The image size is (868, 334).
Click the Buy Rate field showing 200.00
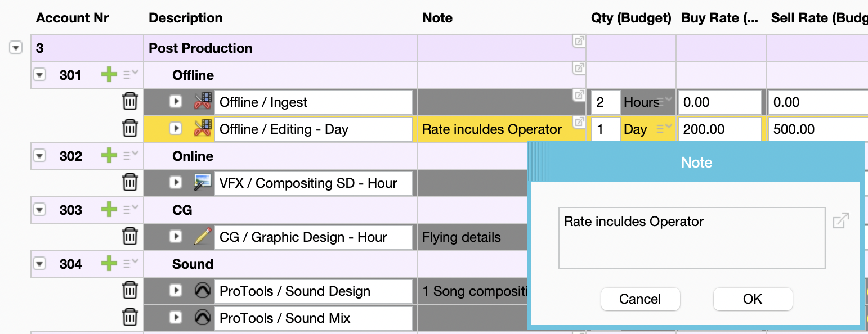coord(719,129)
